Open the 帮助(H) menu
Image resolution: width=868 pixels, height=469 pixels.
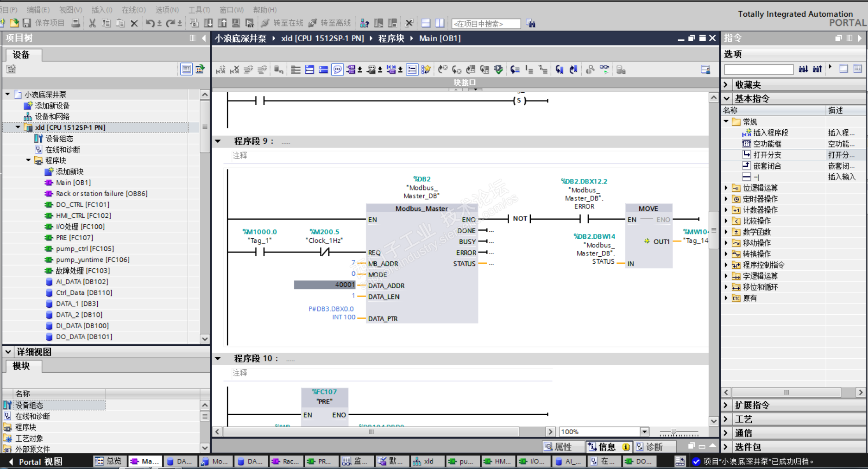click(x=265, y=10)
